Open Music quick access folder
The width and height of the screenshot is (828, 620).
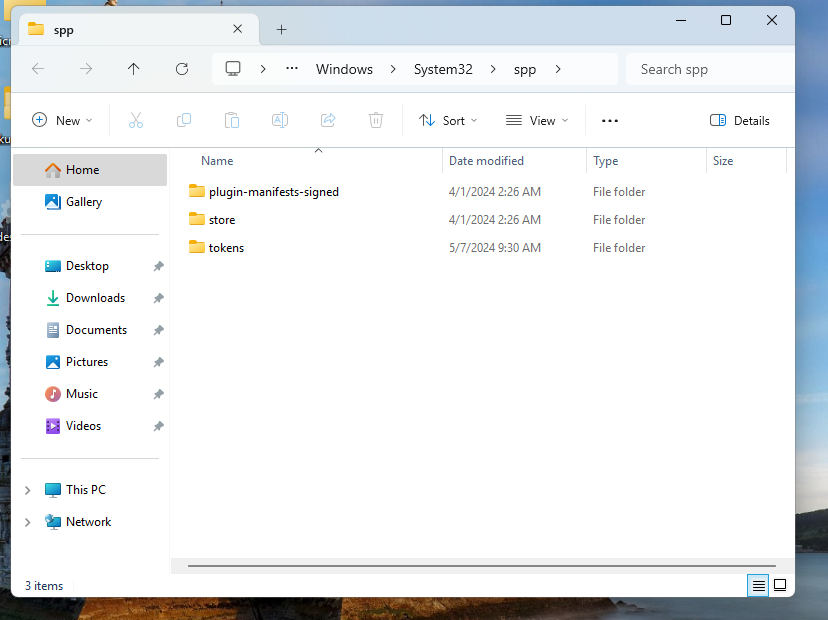90,394
